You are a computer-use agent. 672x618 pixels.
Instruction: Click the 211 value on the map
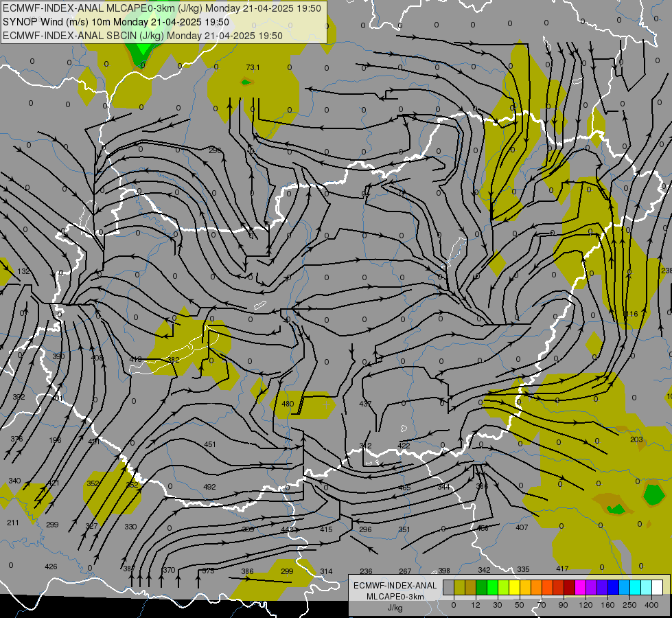(13, 523)
